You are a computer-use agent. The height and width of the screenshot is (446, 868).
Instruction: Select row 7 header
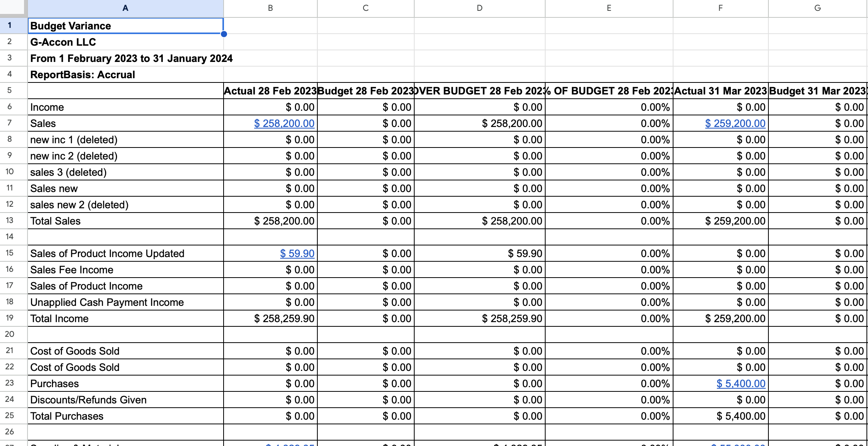[10, 123]
